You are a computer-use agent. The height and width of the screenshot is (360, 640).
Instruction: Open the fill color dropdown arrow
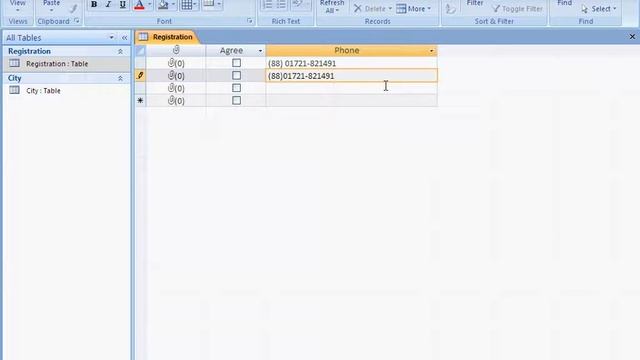[x=173, y=5]
